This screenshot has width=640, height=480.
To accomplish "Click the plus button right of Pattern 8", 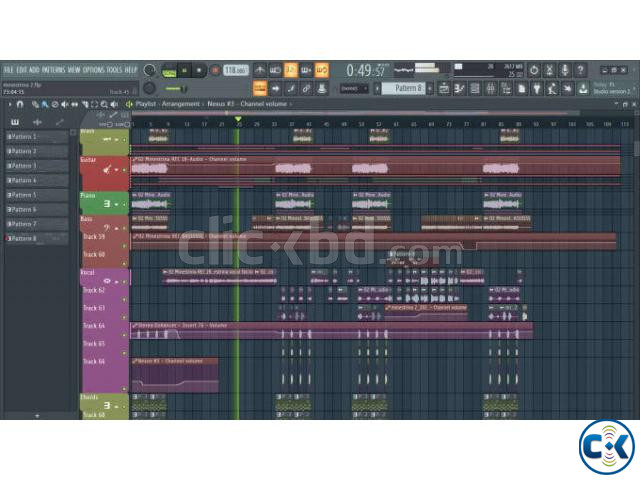I will [x=430, y=88].
